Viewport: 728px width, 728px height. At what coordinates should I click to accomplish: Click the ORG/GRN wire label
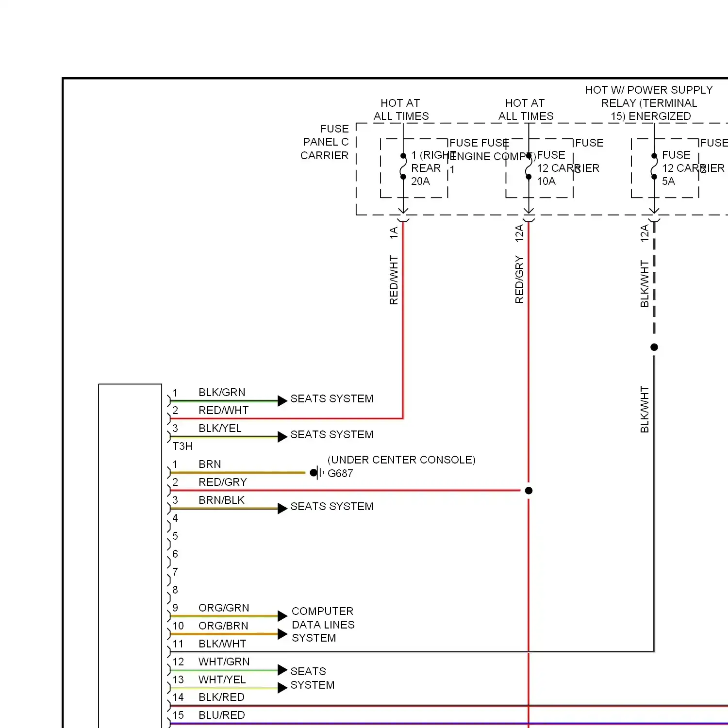click(224, 608)
